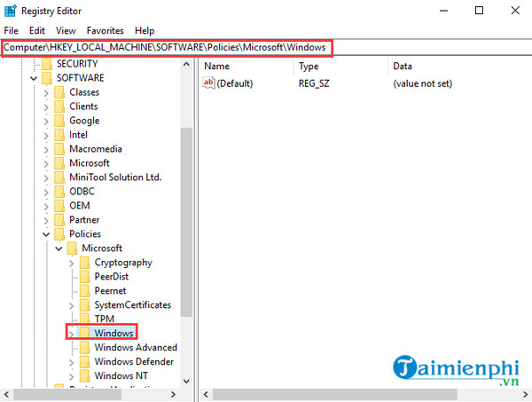Select the Policies folder icon
This screenshot has width=532, height=402.
pos(59,234)
